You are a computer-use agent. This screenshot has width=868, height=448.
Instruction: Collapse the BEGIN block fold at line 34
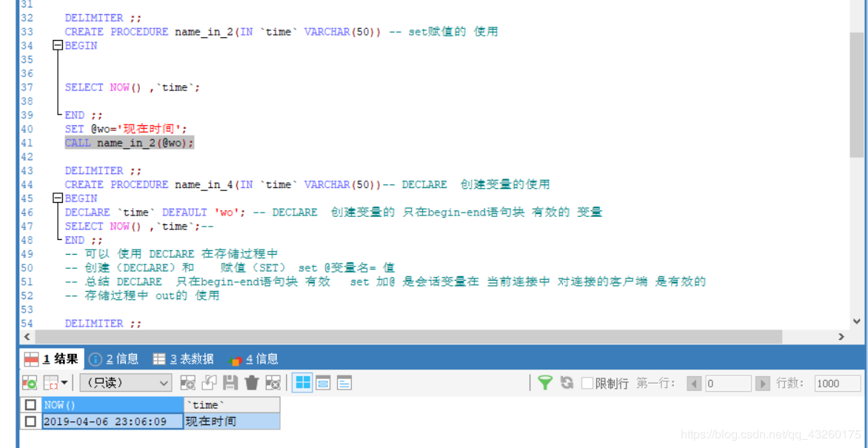[x=58, y=46]
